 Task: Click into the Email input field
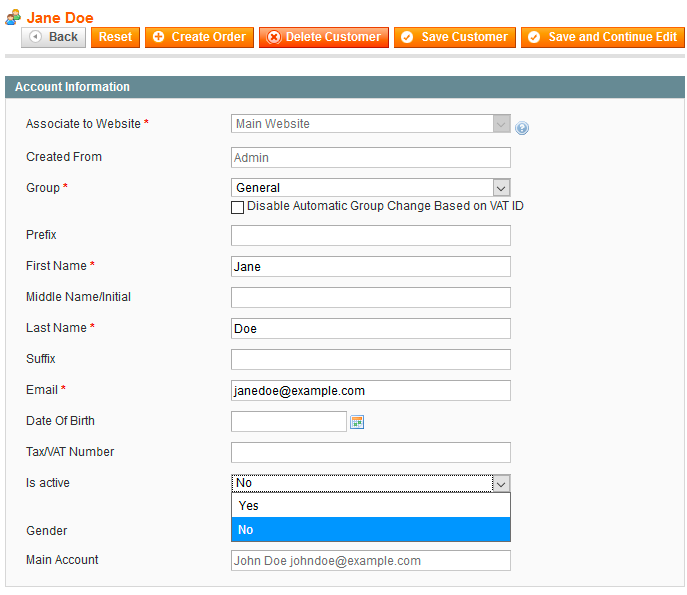370,390
